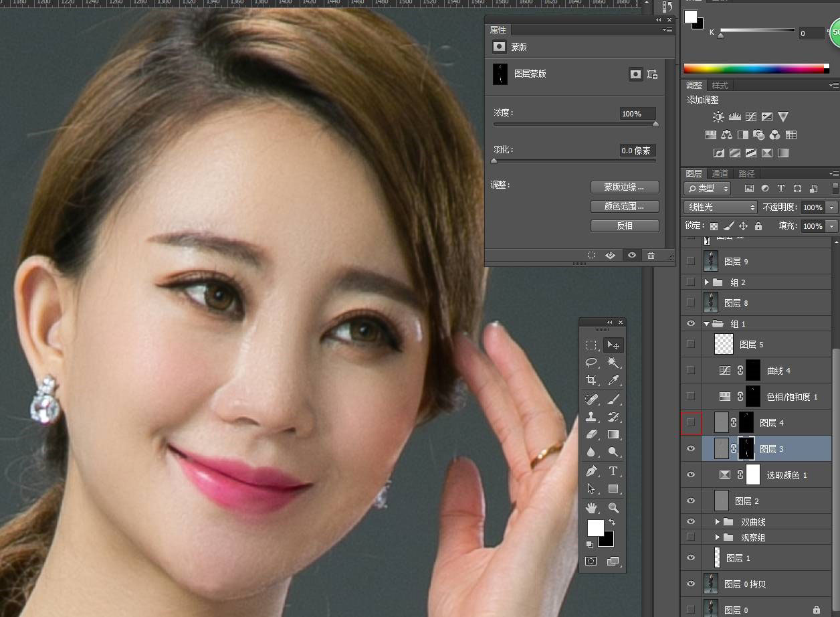Expand the 双曲线 group

coord(718,522)
